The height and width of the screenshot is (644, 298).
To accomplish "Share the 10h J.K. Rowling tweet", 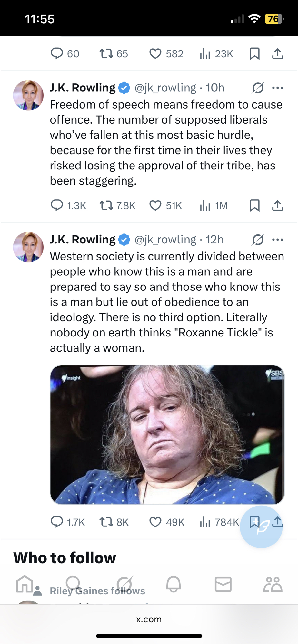I will coord(277,205).
